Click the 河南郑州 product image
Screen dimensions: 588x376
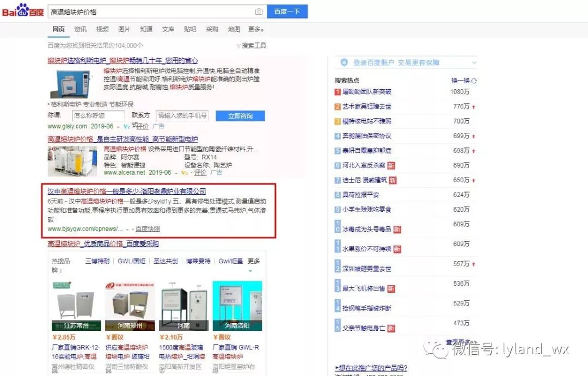coord(130,305)
